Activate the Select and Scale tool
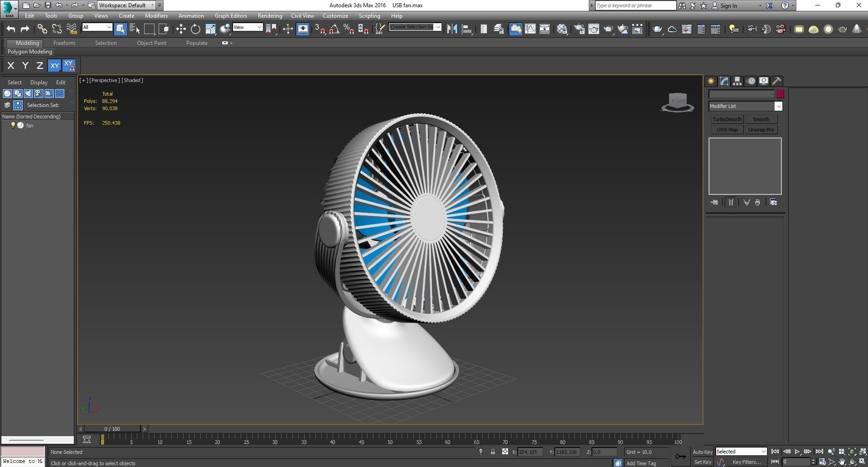The image size is (868, 467). coord(210,29)
